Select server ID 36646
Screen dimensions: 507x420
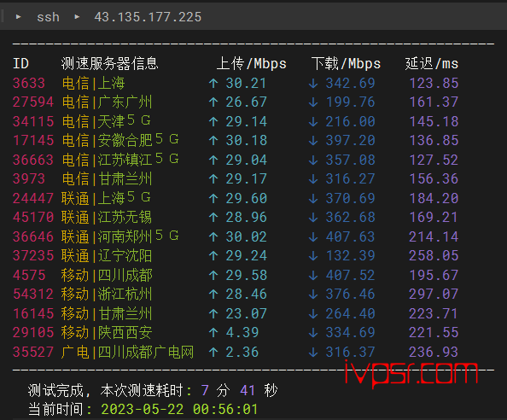pyautogui.click(x=33, y=236)
